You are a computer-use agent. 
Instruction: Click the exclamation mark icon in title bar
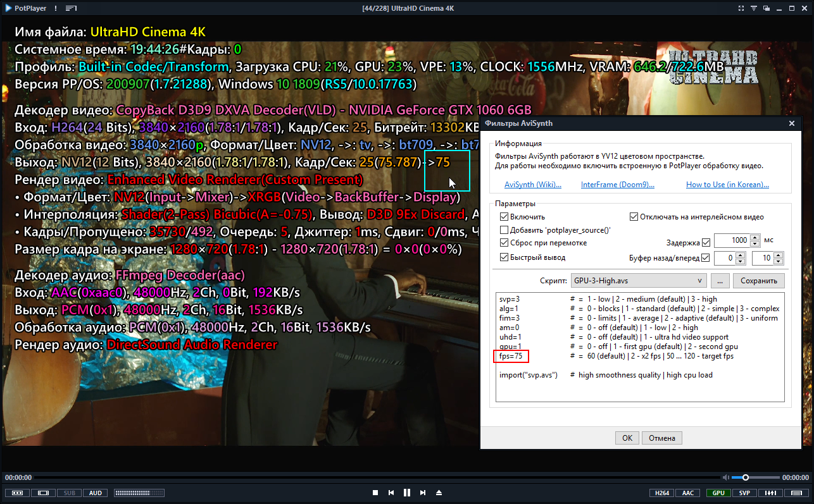(x=56, y=8)
